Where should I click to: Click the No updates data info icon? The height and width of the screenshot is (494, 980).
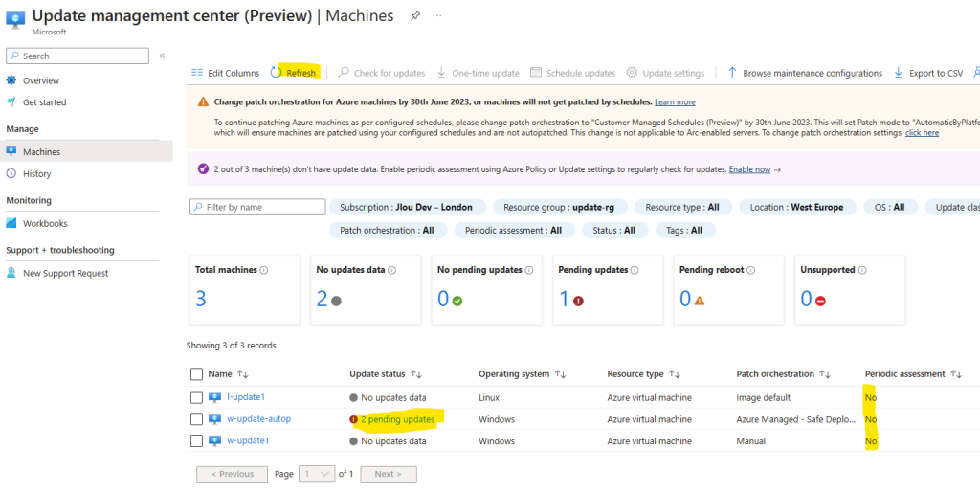pyautogui.click(x=391, y=270)
